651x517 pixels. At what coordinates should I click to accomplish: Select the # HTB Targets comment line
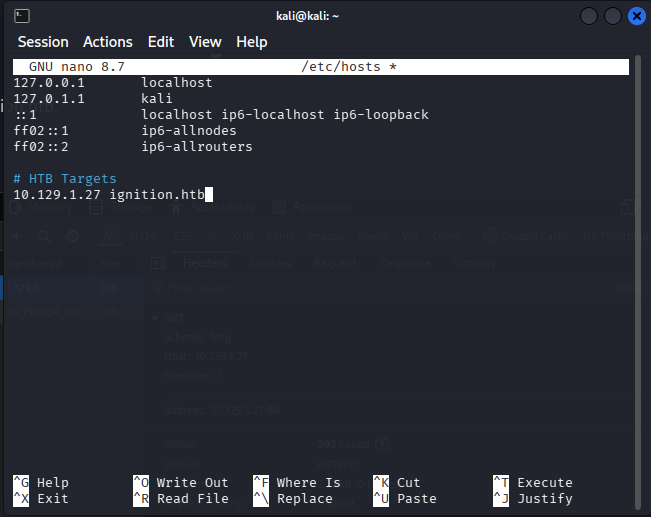(x=65, y=179)
